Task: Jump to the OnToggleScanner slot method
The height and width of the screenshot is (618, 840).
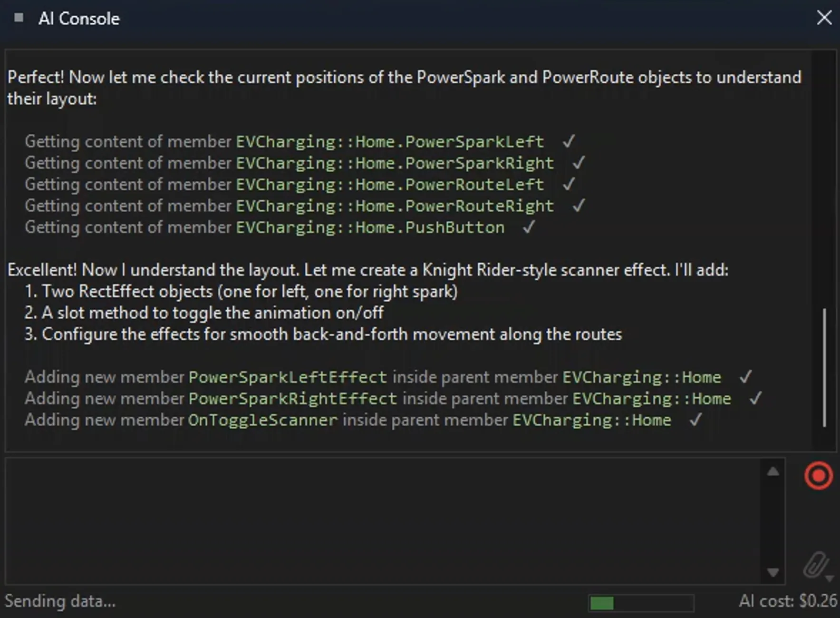Action: pos(262,420)
